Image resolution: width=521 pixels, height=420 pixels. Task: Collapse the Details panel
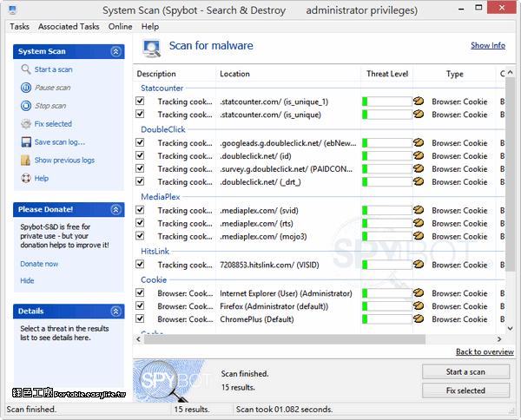(x=115, y=312)
